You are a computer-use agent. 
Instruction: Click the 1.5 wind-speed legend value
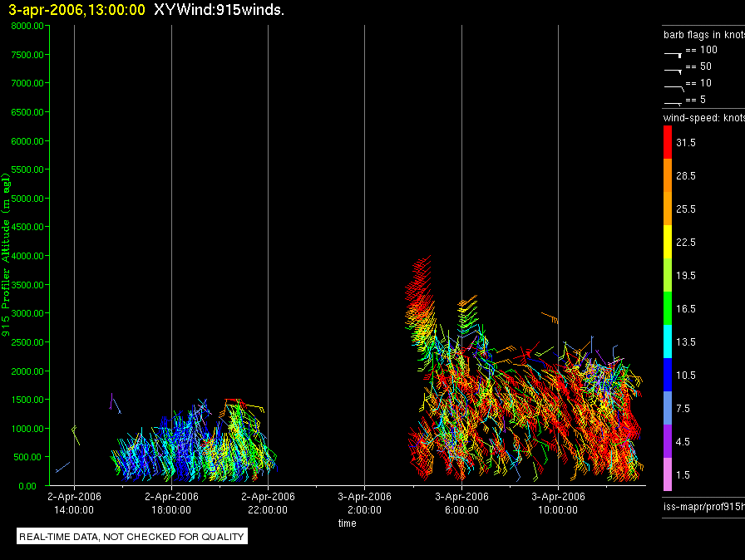pyautogui.click(x=683, y=474)
